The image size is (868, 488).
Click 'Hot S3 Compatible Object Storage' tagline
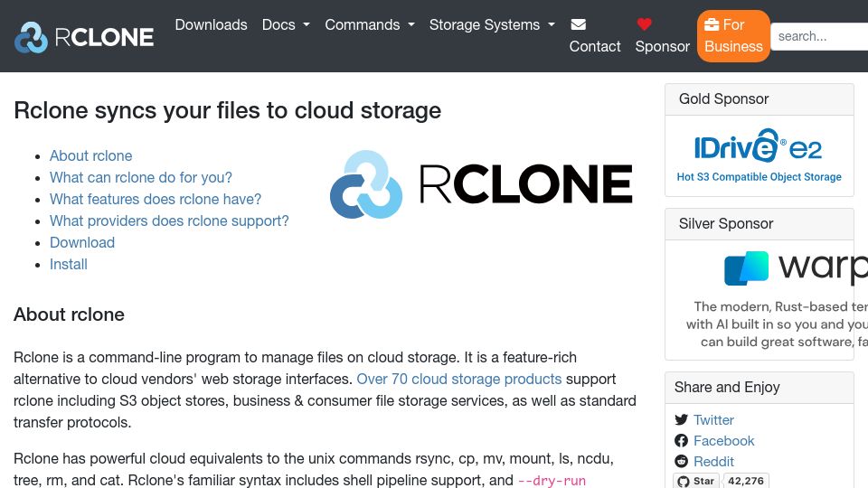point(759,177)
